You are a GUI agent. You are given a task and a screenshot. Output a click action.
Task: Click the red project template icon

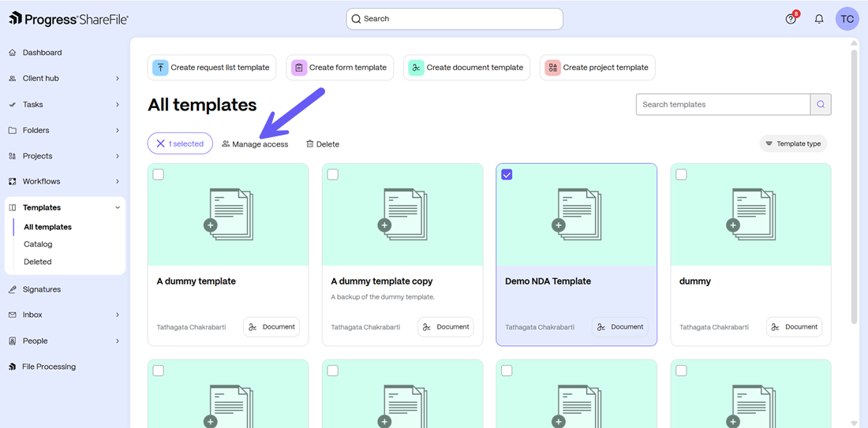(552, 68)
